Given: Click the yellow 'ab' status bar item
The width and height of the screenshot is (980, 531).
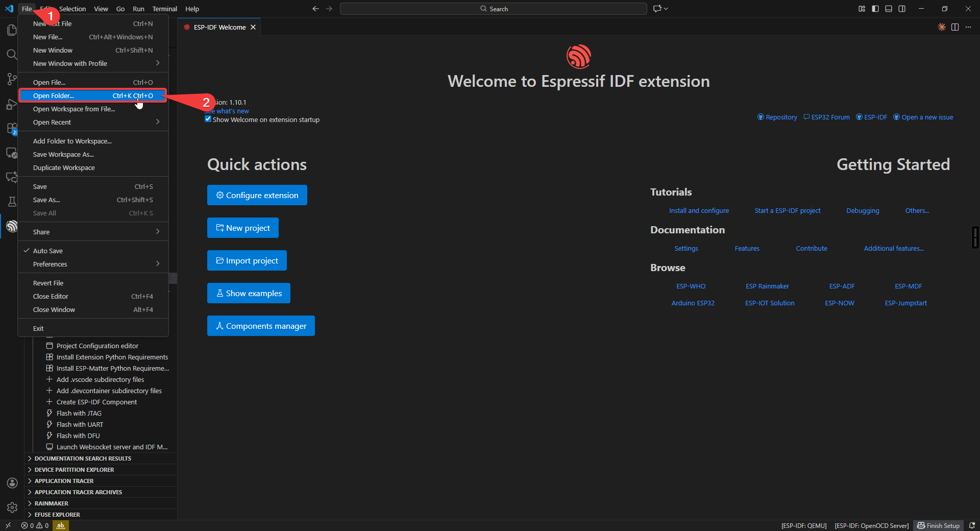Looking at the screenshot, I should [x=61, y=525].
